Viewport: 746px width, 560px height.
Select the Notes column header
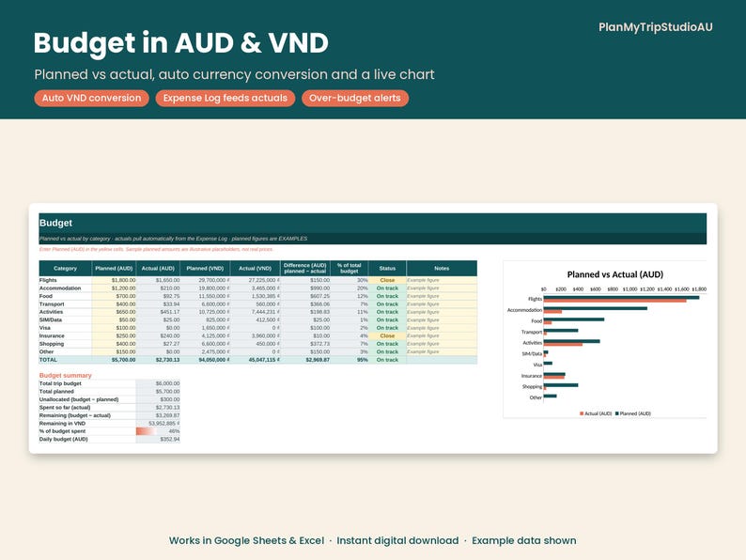[442, 269]
